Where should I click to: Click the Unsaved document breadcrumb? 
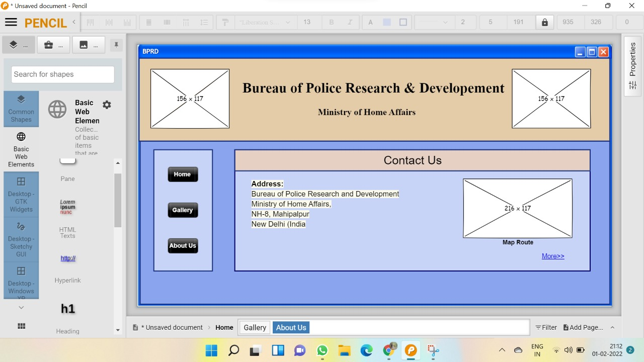coord(169,327)
